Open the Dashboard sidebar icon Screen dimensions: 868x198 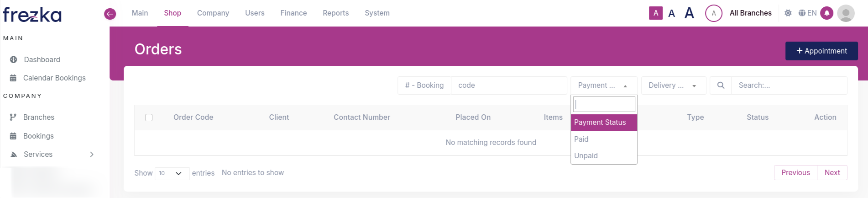click(x=14, y=59)
